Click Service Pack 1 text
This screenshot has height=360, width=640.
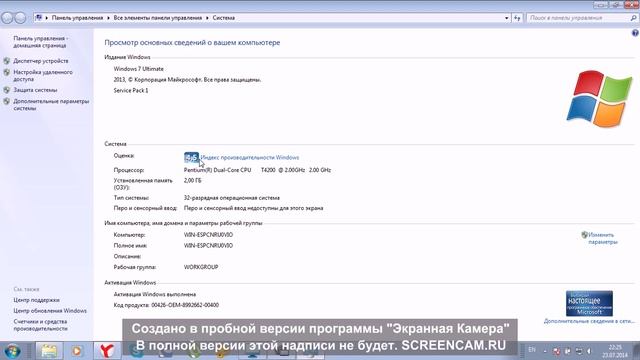point(131,91)
